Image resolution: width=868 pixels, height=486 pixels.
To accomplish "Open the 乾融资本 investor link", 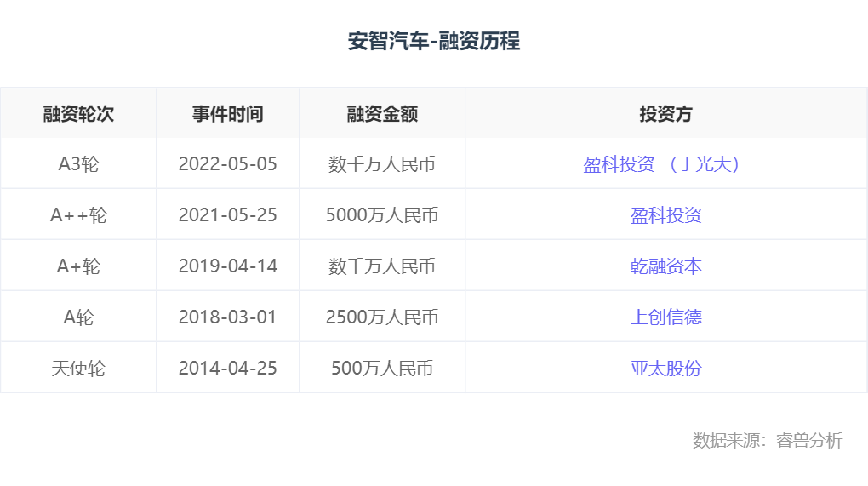I will [666, 266].
